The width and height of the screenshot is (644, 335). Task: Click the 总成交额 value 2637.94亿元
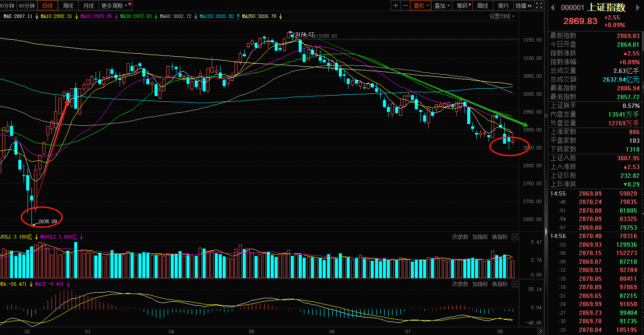coord(621,79)
